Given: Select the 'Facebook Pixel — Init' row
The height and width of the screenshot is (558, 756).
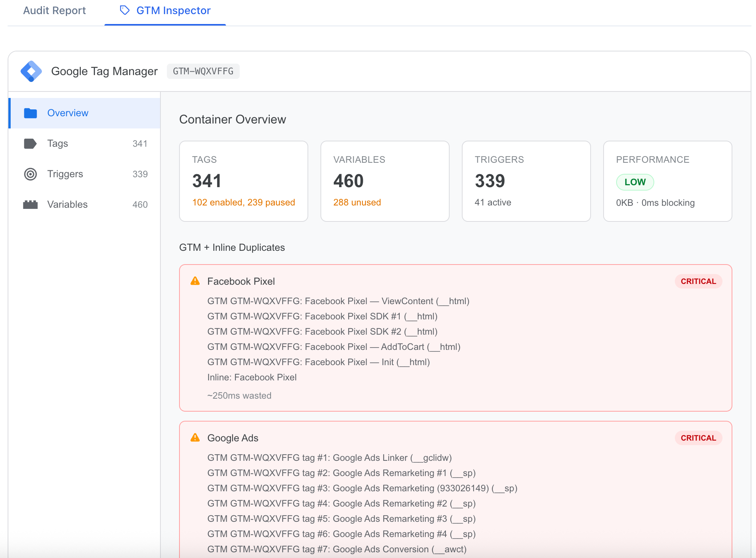Looking at the screenshot, I should tap(319, 362).
